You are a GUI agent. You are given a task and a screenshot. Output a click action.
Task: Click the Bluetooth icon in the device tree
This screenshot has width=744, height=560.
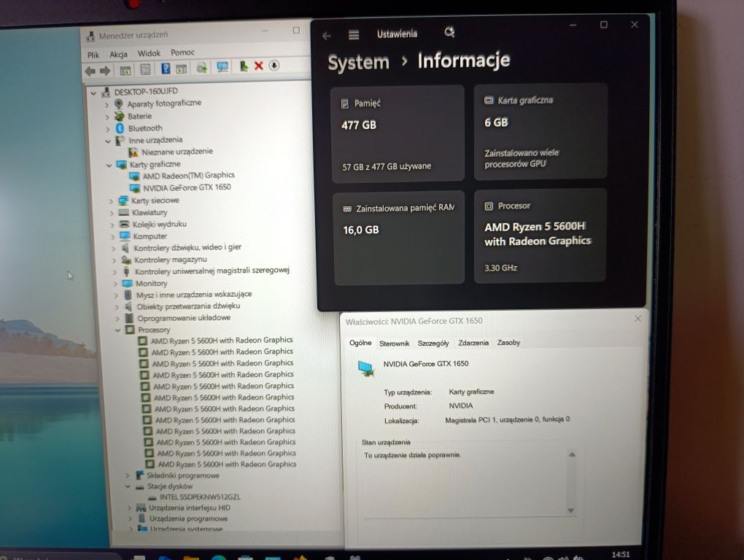(x=120, y=128)
